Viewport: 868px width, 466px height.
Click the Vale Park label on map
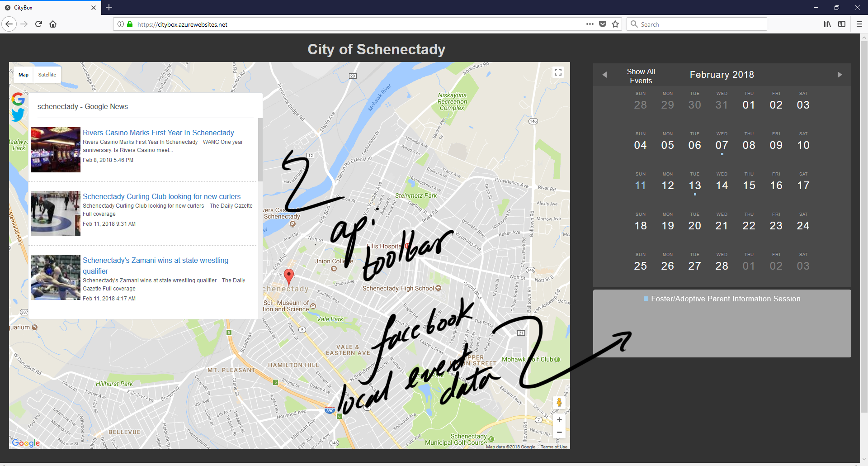(x=330, y=319)
